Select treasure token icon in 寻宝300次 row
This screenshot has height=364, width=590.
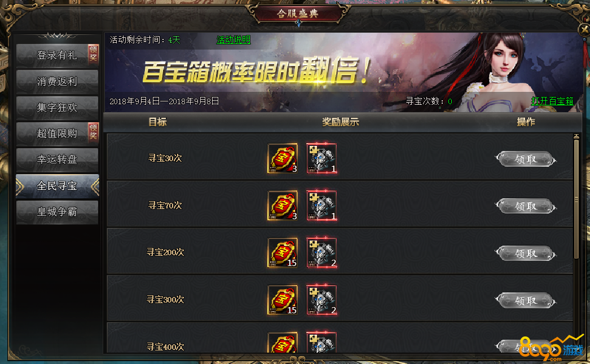[283, 300]
